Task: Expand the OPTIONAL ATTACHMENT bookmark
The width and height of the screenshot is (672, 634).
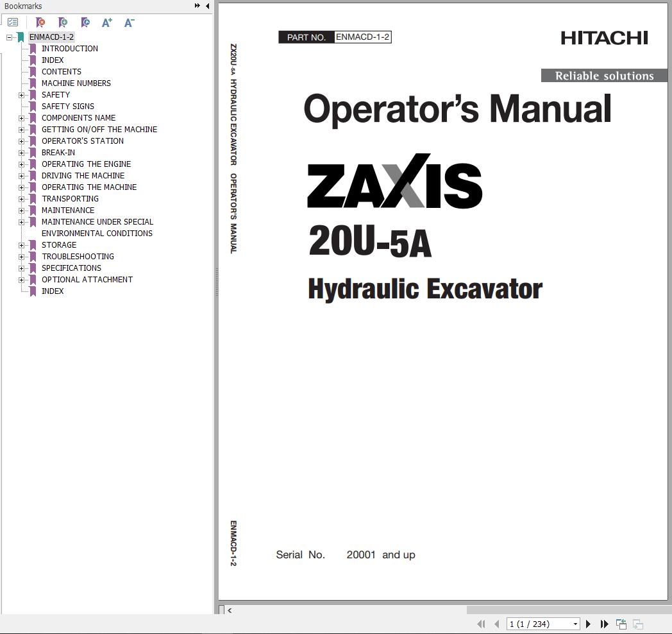Action: [21, 280]
